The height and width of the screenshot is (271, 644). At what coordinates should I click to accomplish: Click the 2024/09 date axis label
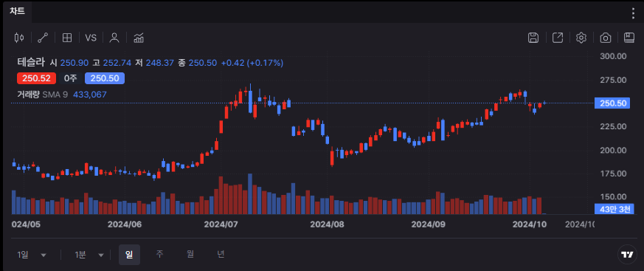pos(429,224)
